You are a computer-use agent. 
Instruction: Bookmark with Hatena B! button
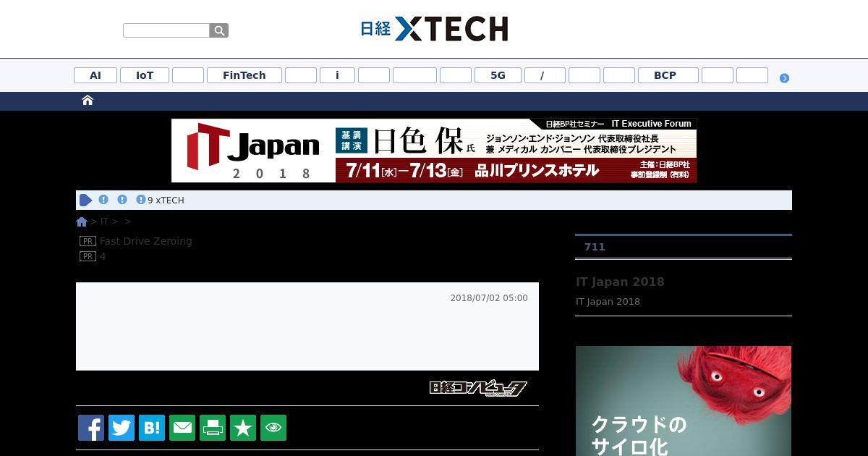pos(152,428)
